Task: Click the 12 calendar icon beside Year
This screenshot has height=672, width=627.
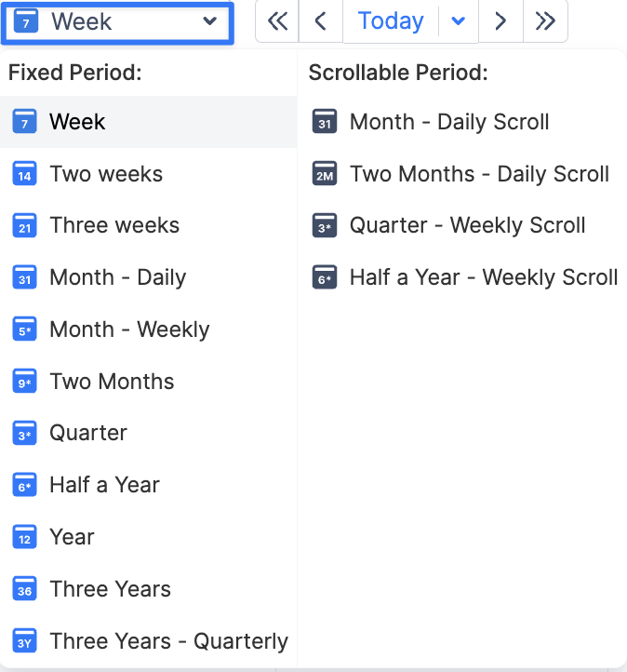Action: tap(24, 537)
